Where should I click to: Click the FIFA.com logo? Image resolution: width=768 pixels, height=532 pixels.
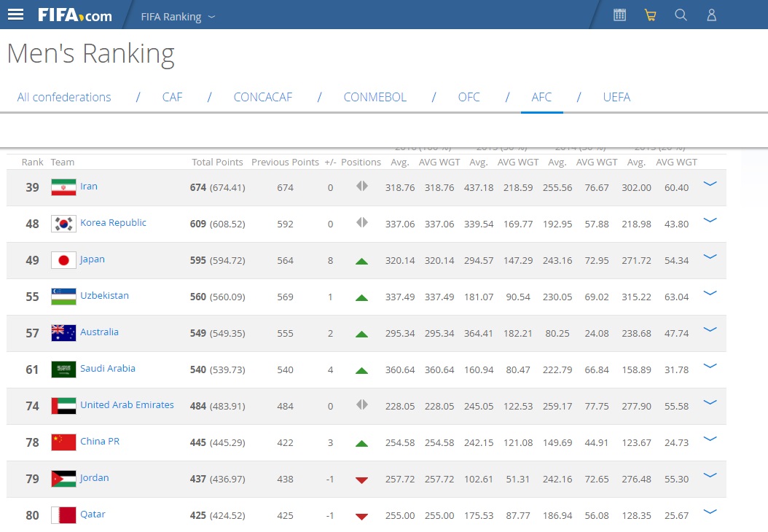pyautogui.click(x=75, y=15)
